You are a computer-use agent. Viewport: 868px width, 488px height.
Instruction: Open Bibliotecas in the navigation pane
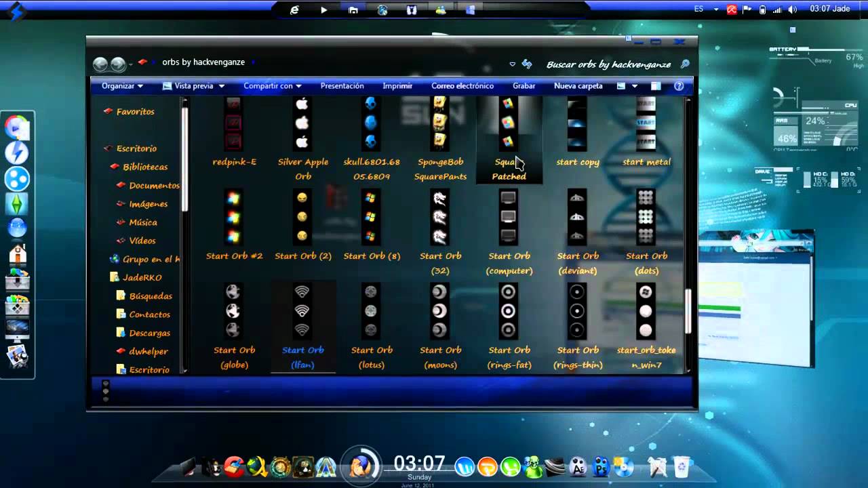click(x=145, y=167)
